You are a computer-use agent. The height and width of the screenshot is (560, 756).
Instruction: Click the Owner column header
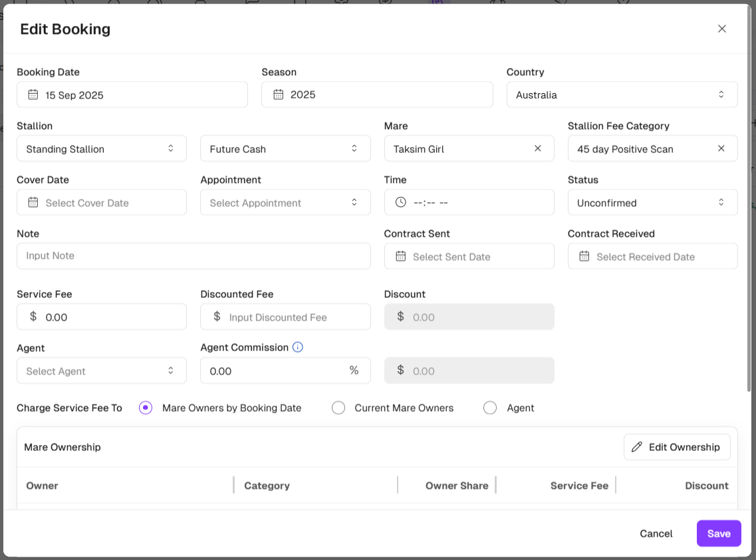pyautogui.click(x=43, y=486)
